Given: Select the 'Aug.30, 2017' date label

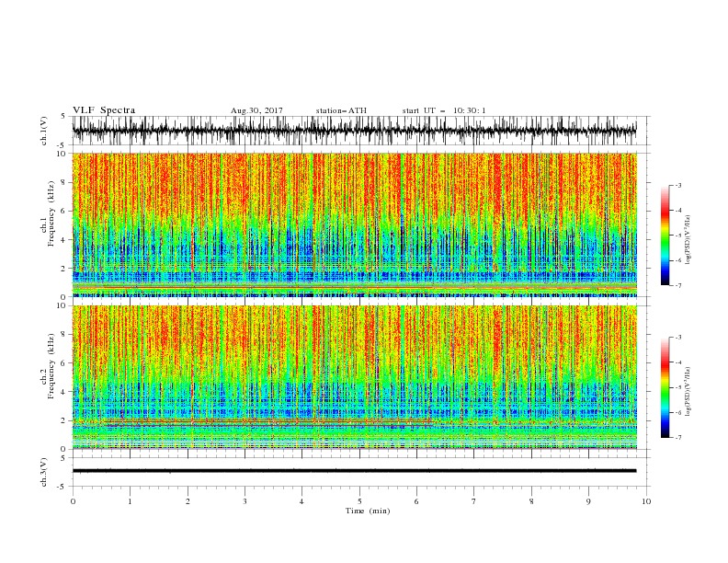Looking at the screenshot, I should pos(256,110).
